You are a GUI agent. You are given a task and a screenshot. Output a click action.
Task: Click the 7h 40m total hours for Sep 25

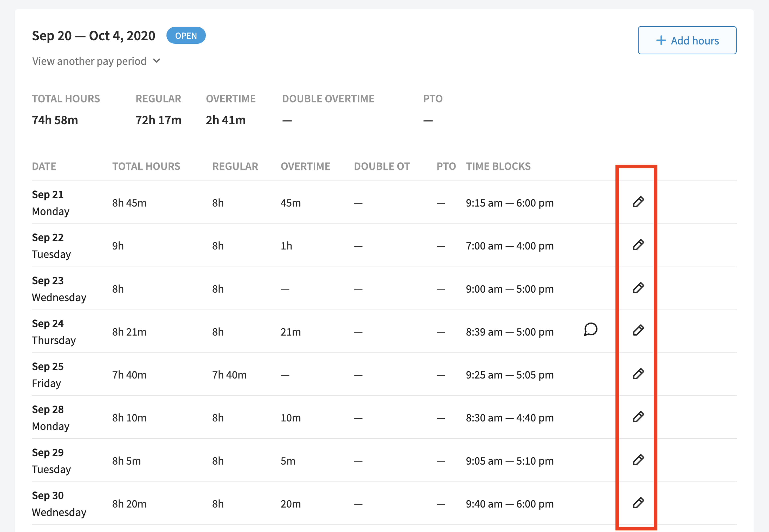tap(129, 375)
